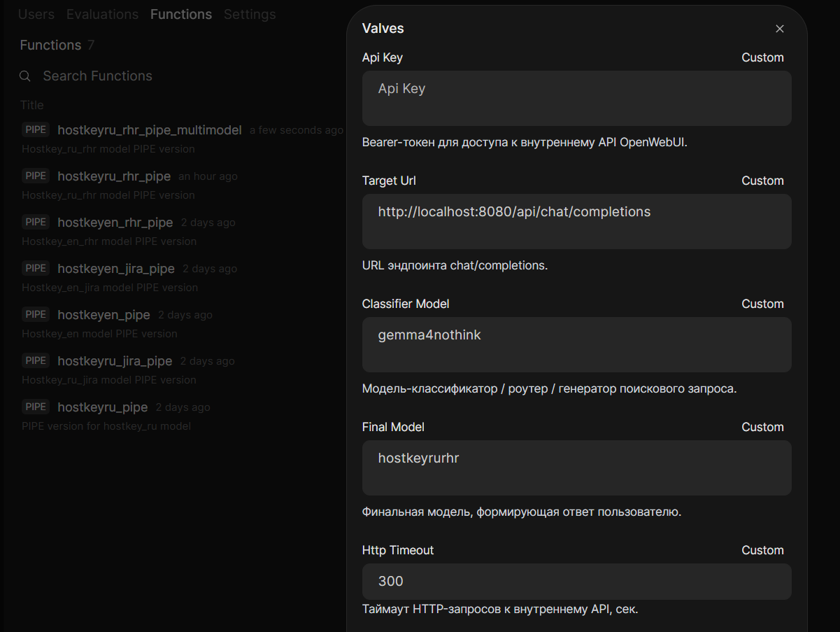Focus the Api Key input field
840x632 pixels.
point(576,98)
